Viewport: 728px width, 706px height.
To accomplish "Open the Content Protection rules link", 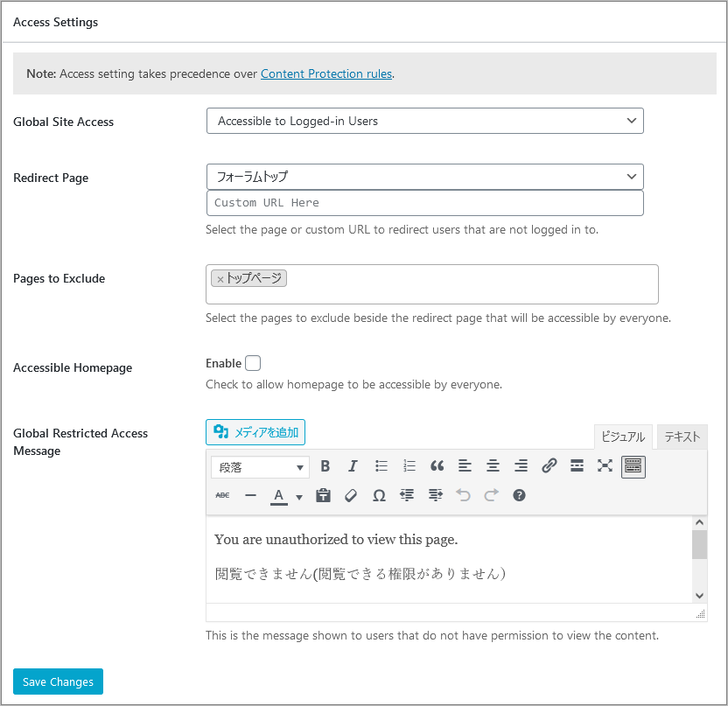I will point(326,73).
